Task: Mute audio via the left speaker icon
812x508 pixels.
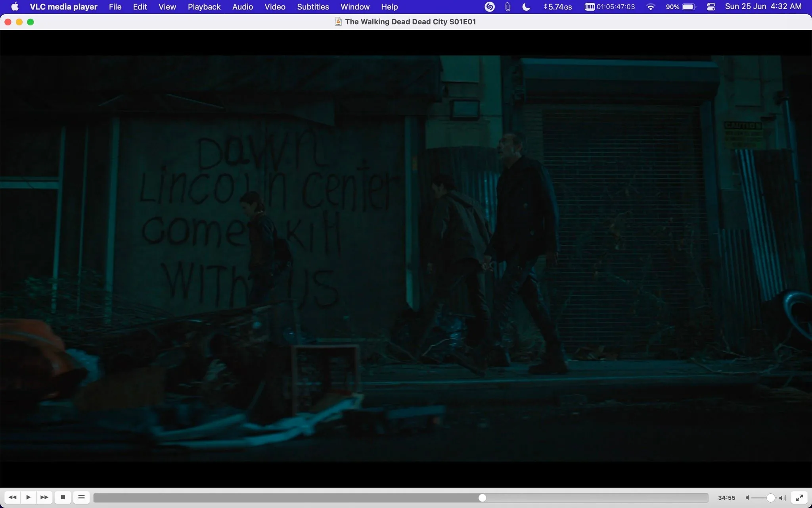Action: point(747,497)
